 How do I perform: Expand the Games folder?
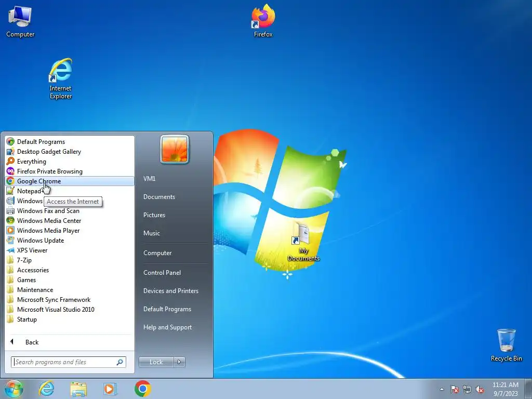(70, 280)
